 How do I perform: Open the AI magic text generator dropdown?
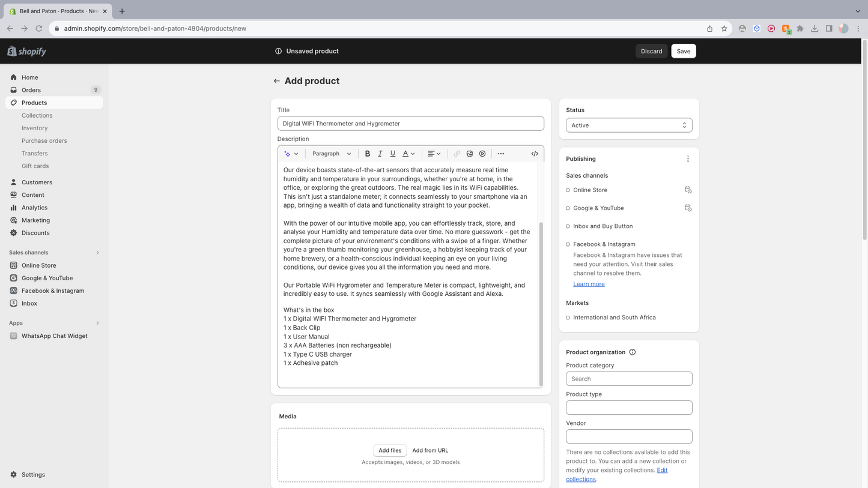click(291, 154)
